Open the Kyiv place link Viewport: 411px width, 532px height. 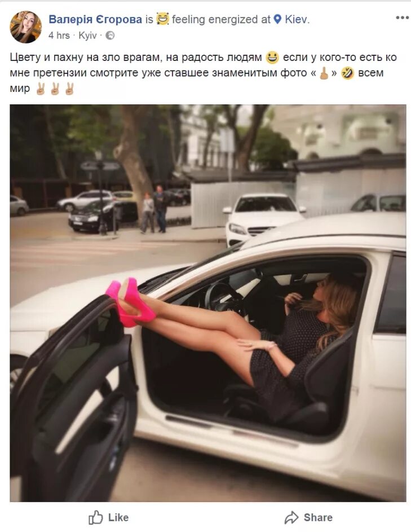[x=87, y=36]
